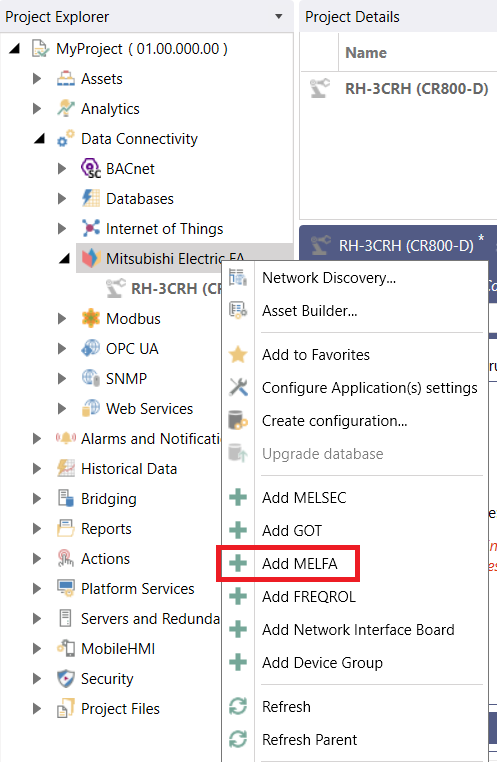The image size is (497, 762).
Task: Click the Network Discovery menu icon
Action: pyautogui.click(x=238, y=277)
